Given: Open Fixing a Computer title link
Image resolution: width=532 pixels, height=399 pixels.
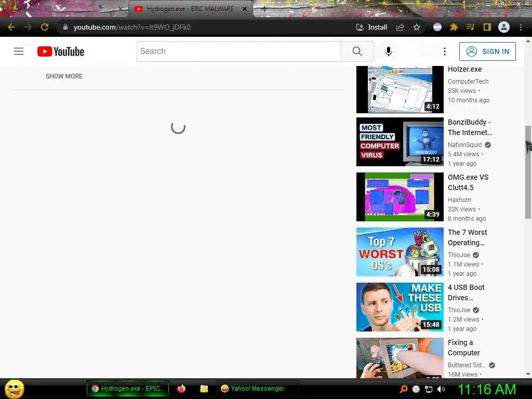Looking at the screenshot, I should coord(464,348).
